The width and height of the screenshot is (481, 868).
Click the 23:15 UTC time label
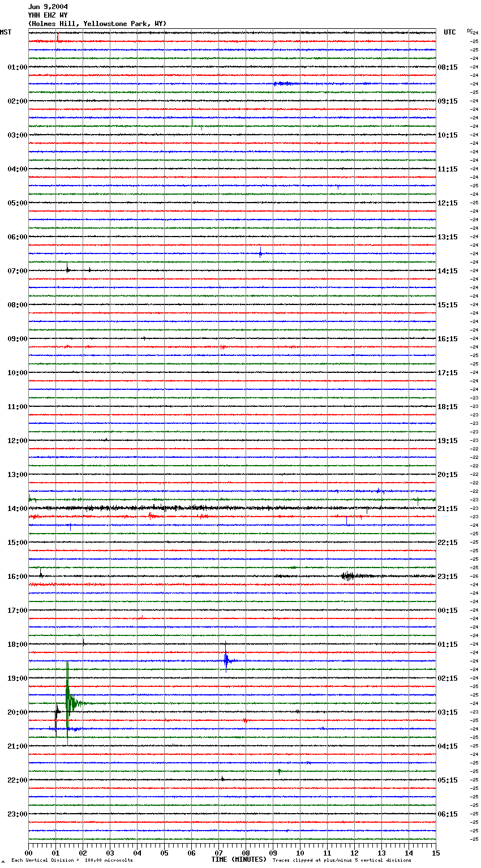pyautogui.click(x=448, y=577)
